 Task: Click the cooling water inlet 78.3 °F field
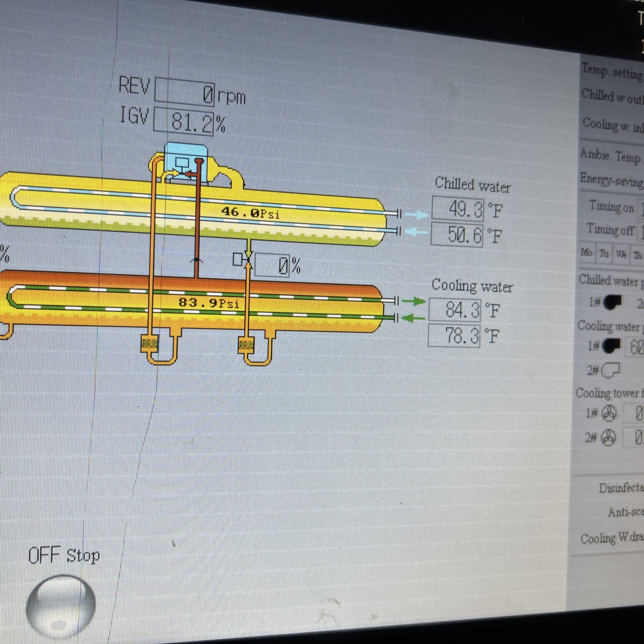[454, 335]
